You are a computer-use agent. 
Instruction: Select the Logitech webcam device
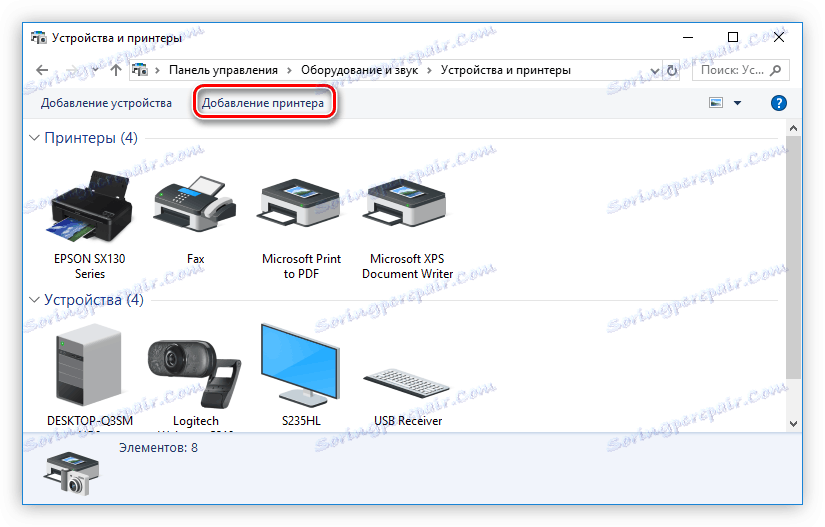(x=195, y=373)
